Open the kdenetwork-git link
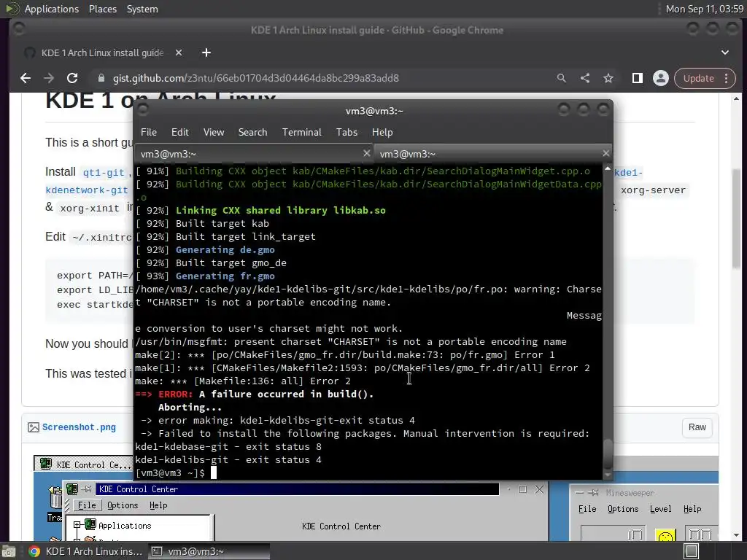Screen dimensions: 747x560 87,190
